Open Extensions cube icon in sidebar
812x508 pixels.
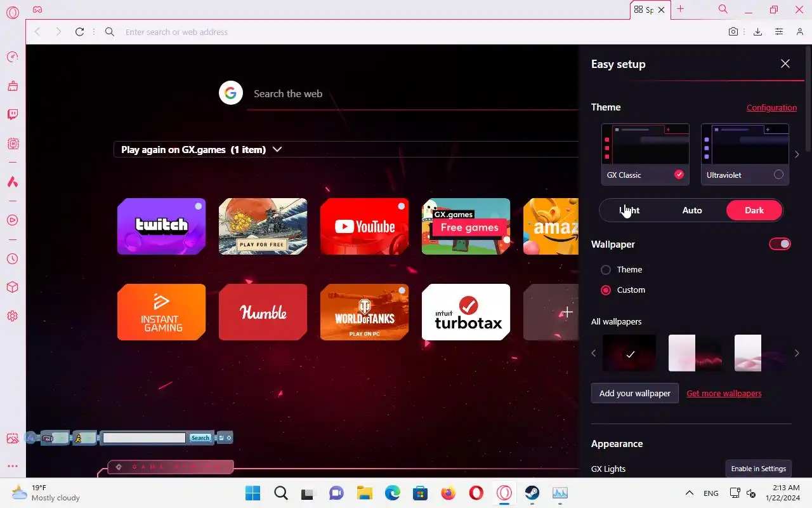click(x=13, y=288)
